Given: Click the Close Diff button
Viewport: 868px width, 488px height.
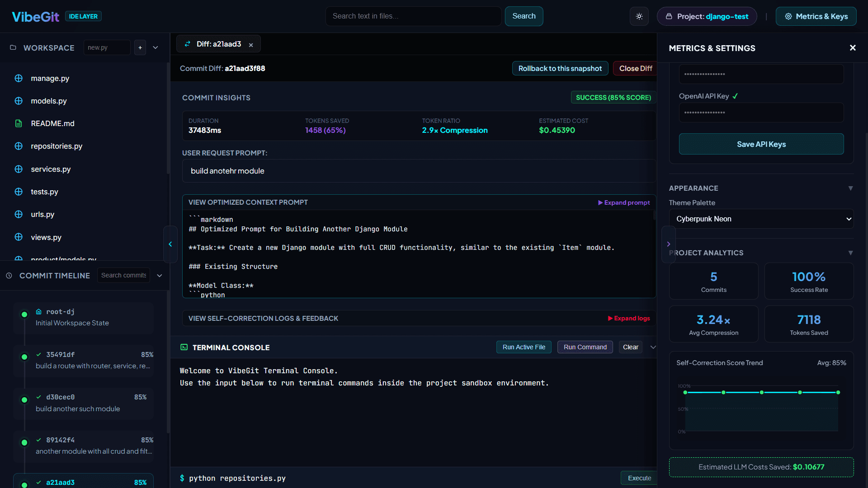Looking at the screenshot, I should pos(635,68).
